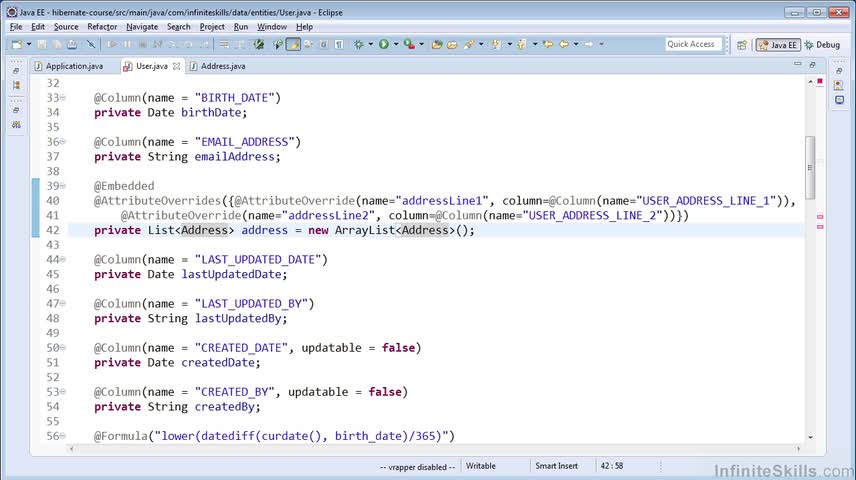Open the Run launch dropdown arrow
Image resolution: width=856 pixels, height=480 pixels.
click(x=396, y=44)
